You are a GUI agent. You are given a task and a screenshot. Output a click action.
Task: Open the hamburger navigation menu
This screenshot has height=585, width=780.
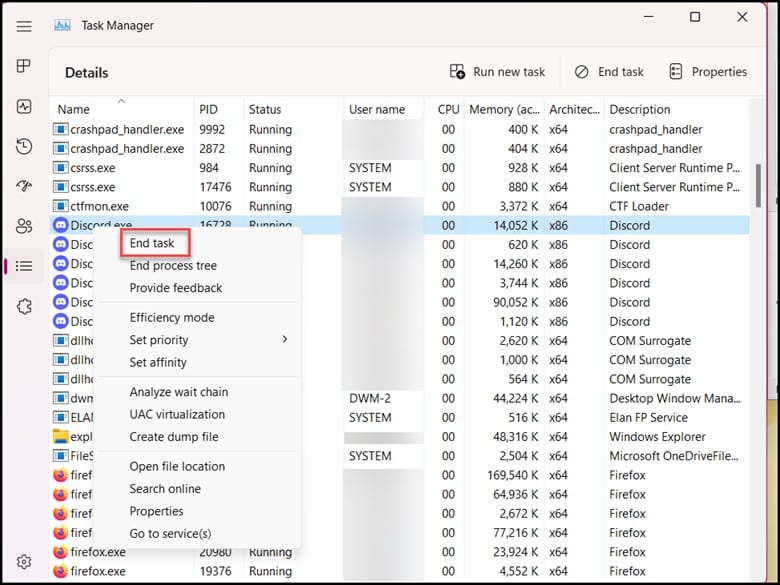pyautogui.click(x=24, y=26)
